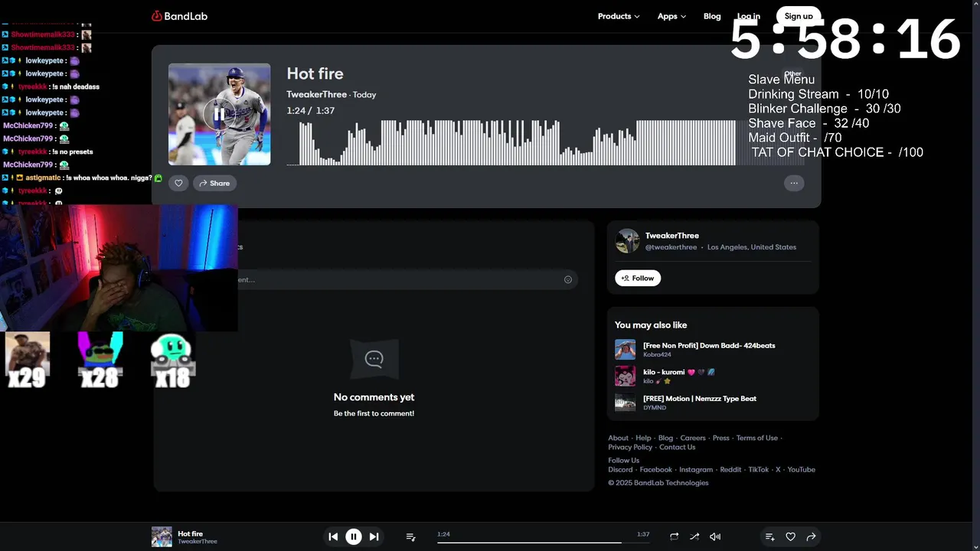This screenshot has width=980, height=551.
Task: Click the BandLab logo
Action: (179, 16)
